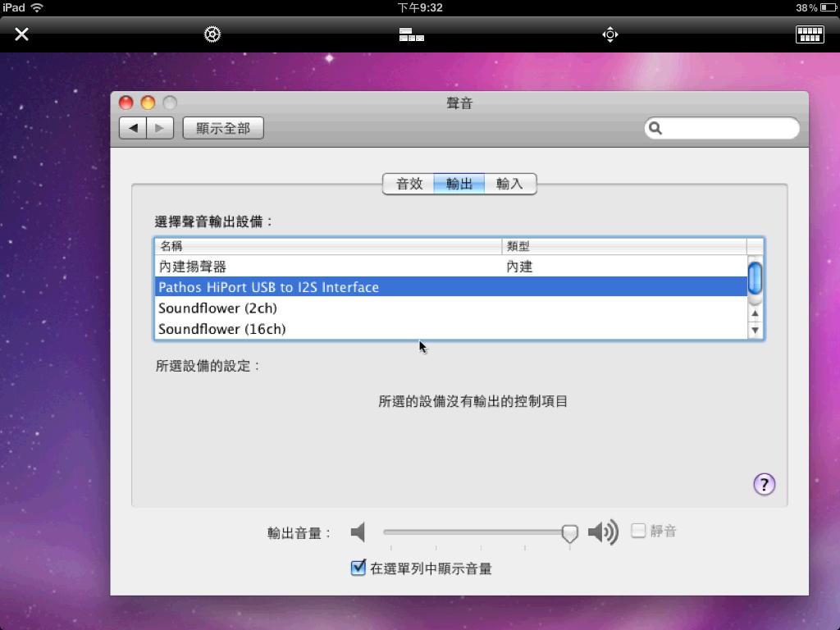Viewport: 840px width, 630px height.
Task: Click the 下午9:32 clock in status bar
Action: pos(419,7)
